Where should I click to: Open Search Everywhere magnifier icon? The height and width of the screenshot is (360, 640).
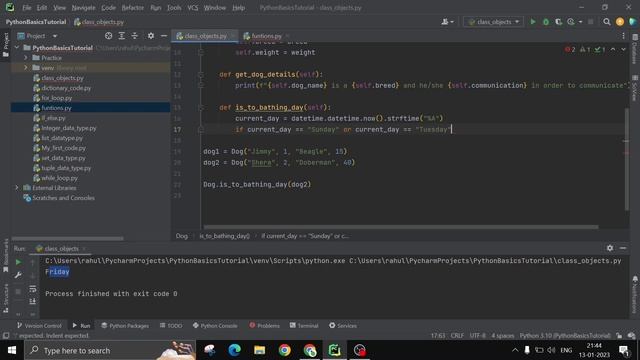[x=607, y=22]
